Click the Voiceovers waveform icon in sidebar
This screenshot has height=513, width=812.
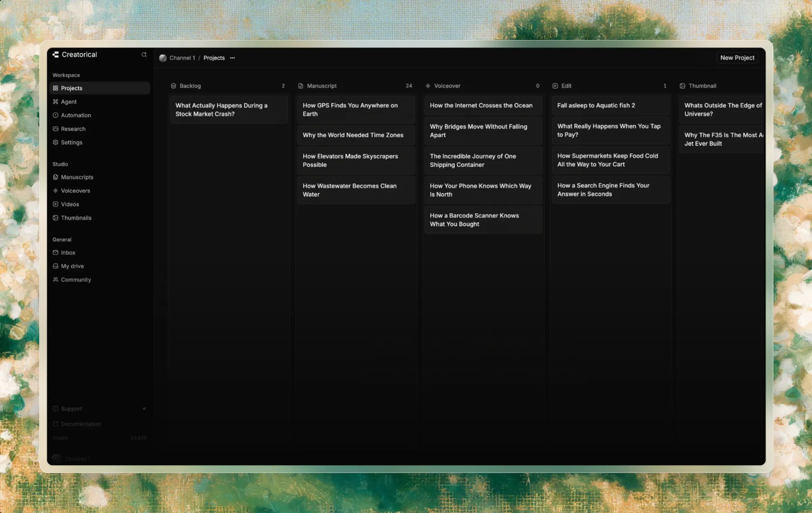click(56, 191)
